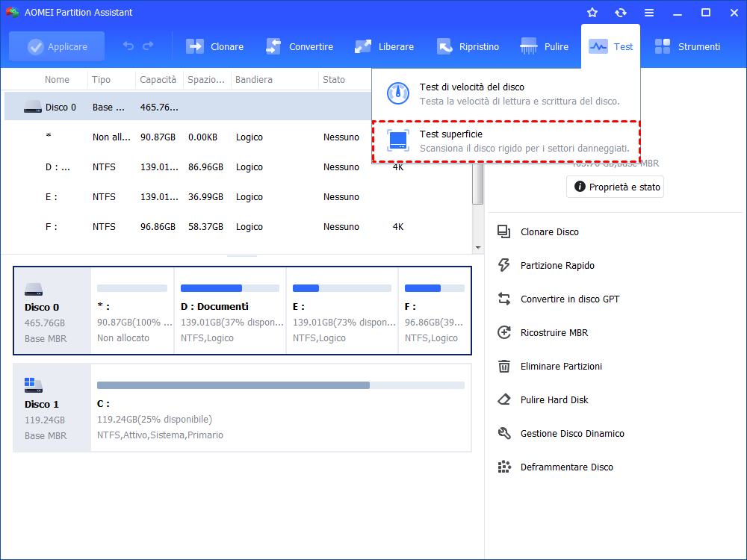Click the lightning Partizione Rapido icon
The width and height of the screenshot is (747, 560).
point(503,265)
